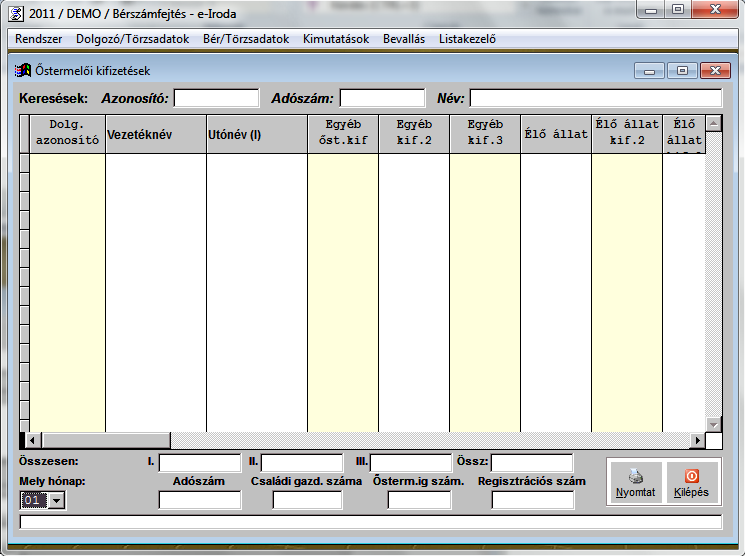745x556 pixels.
Task: Click the Őstermelői kifizetések window icon
Action: (24, 71)
